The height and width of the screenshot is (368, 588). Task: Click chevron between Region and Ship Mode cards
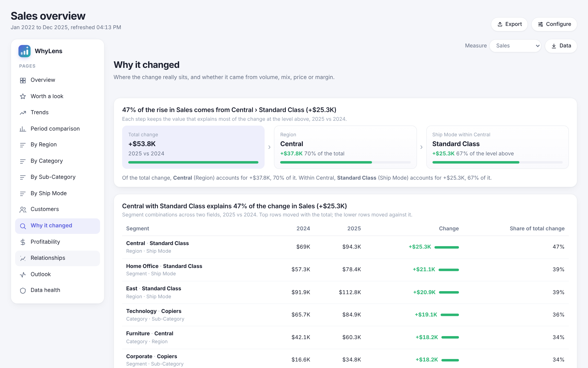point(421,147)
